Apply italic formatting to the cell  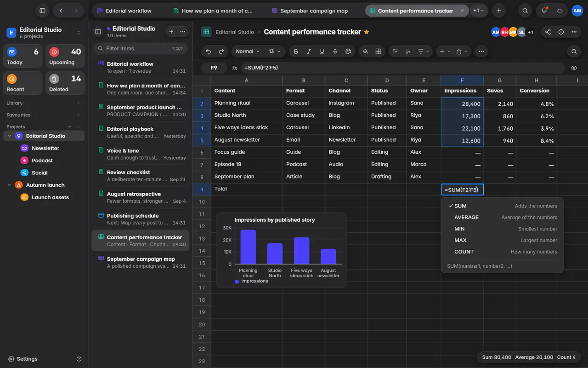[x=309, y=52]
